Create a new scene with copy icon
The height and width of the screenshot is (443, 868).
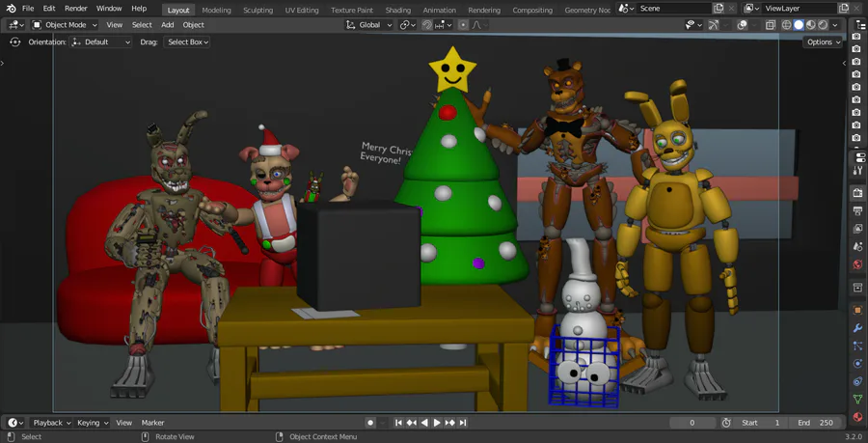(x=719, y=9)
